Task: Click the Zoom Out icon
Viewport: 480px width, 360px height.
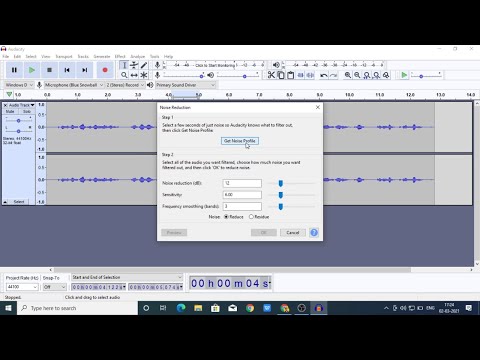Action: [357, 75]
